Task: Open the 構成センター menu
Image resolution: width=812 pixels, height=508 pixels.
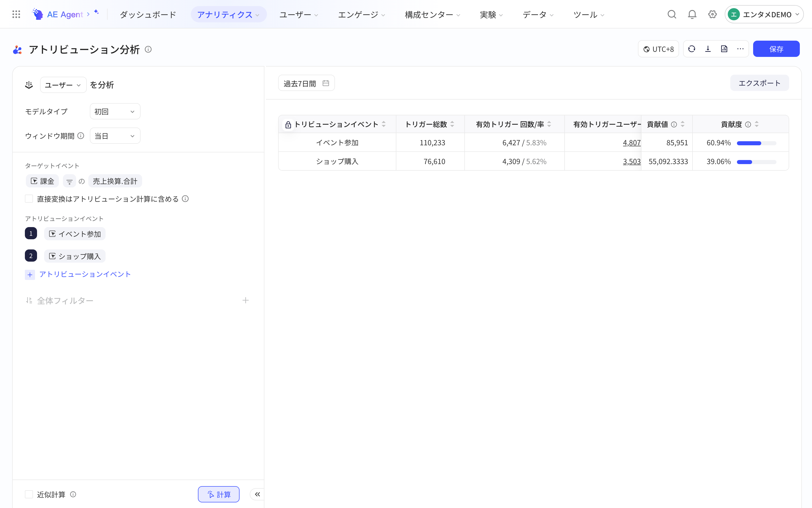Action: coord(432,14)
